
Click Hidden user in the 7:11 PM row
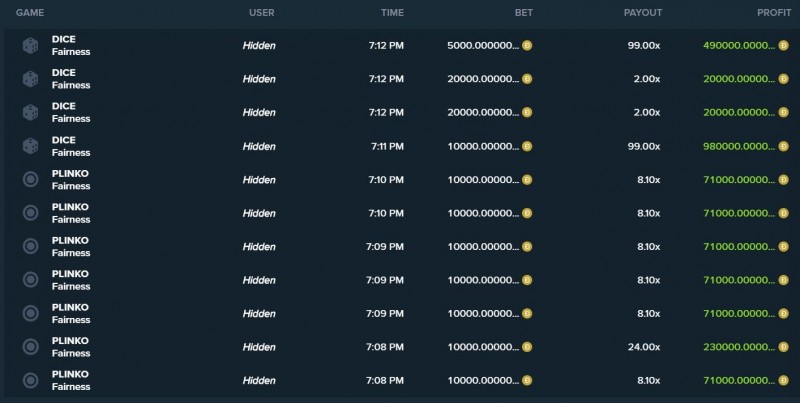(259, 146)
